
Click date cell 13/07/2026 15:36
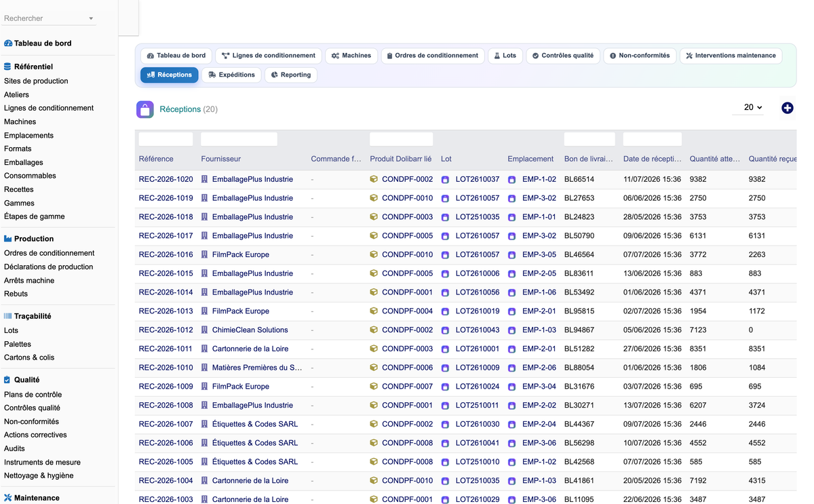[x=653, y=405]
